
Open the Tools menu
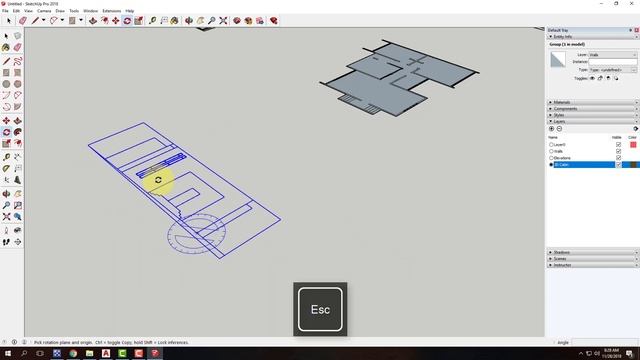[74, 11]
